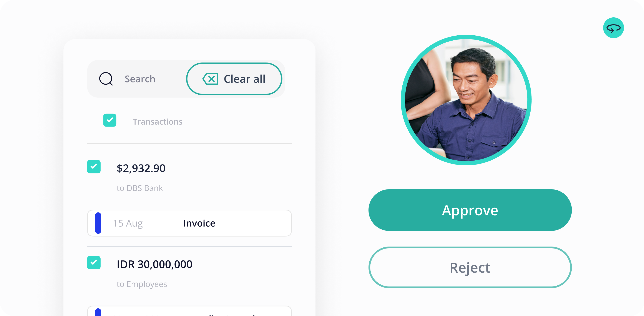Click the backspace icon inside Clear all
This screenshot has height=316, width=644.
210,79
